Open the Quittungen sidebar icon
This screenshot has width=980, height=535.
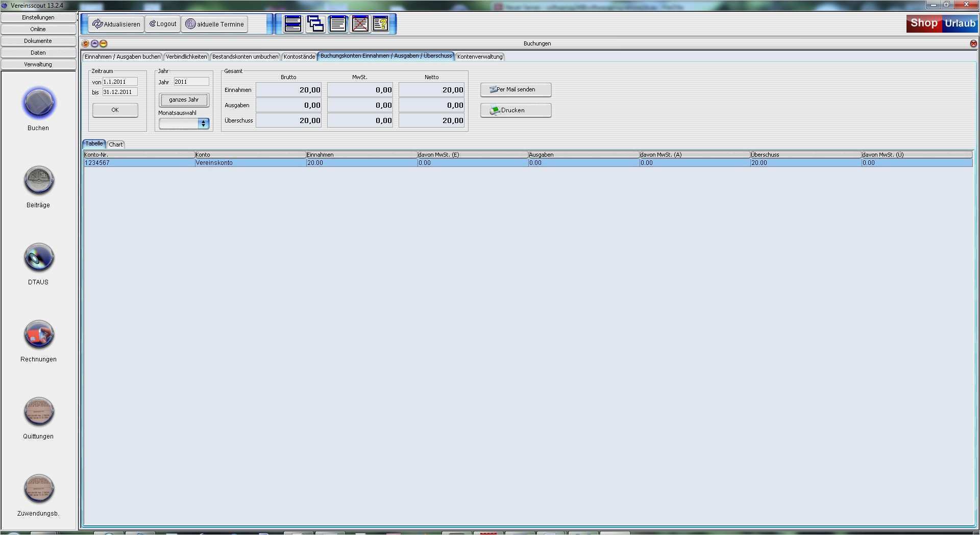[39, 412]
